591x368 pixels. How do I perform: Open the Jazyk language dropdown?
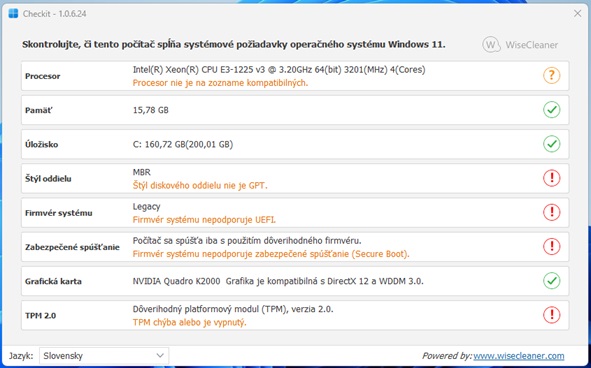(x=104, y=356)
